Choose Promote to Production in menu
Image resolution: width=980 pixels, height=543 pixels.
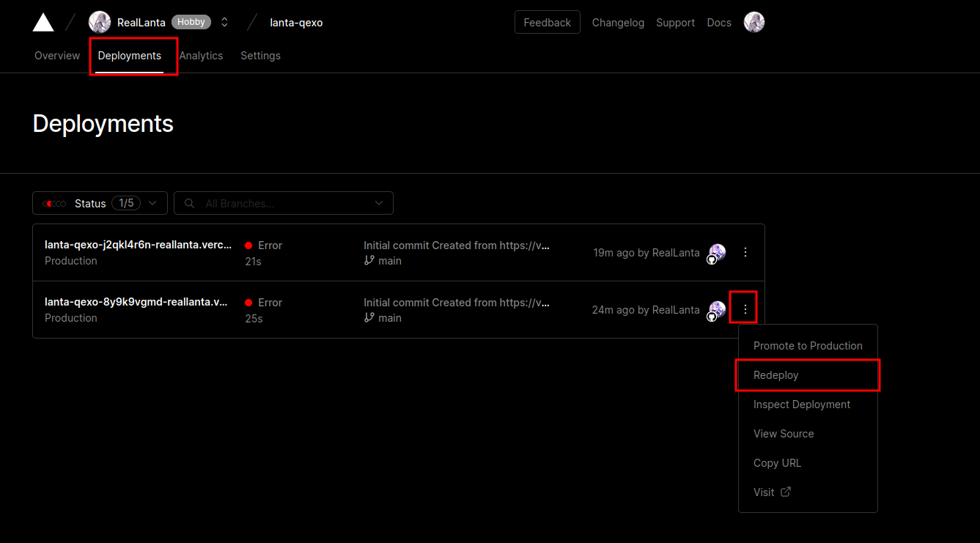[x=808, y=346]
